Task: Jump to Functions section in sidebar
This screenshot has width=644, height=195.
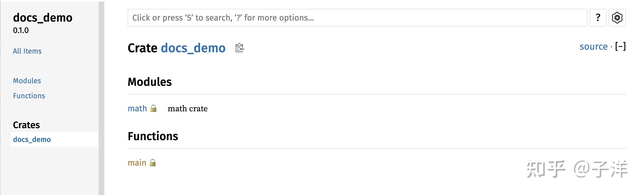Action: pos(29,96)
